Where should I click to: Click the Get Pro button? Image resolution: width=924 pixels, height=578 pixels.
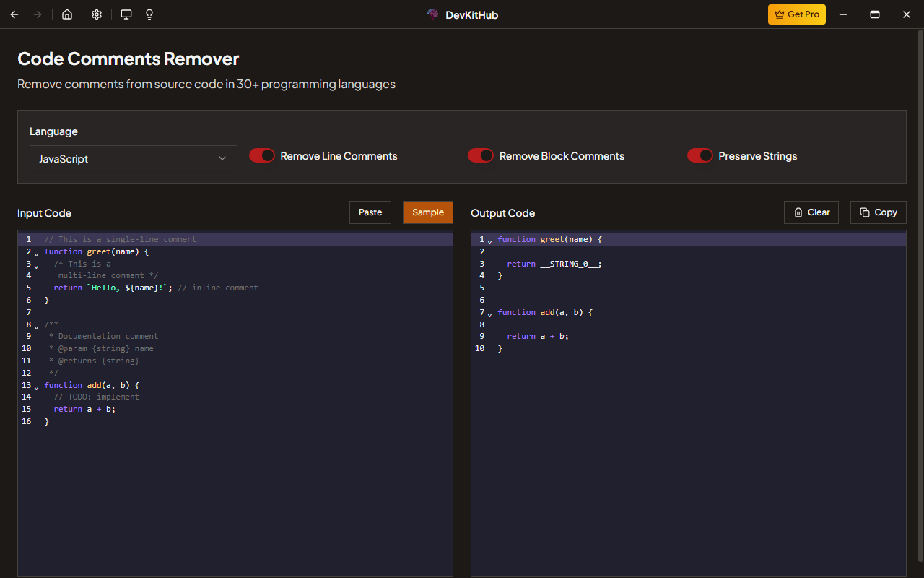click(797, 14)
